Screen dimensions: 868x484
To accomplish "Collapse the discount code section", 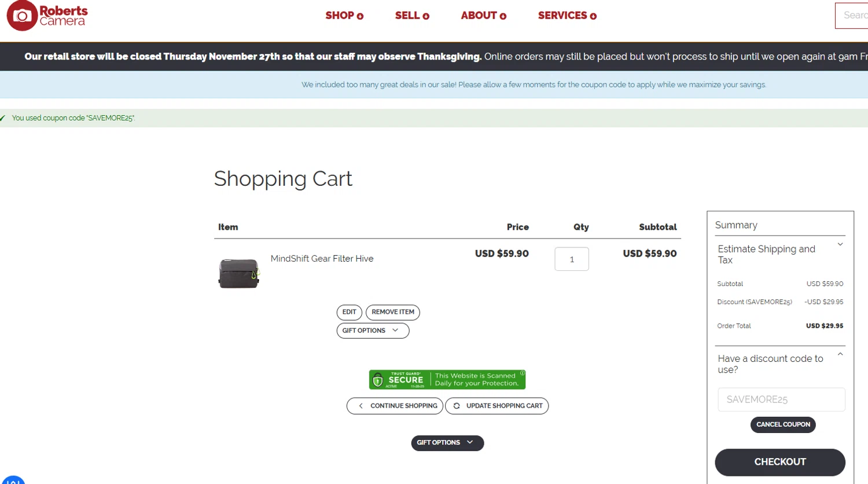I will tap(780, 364).
